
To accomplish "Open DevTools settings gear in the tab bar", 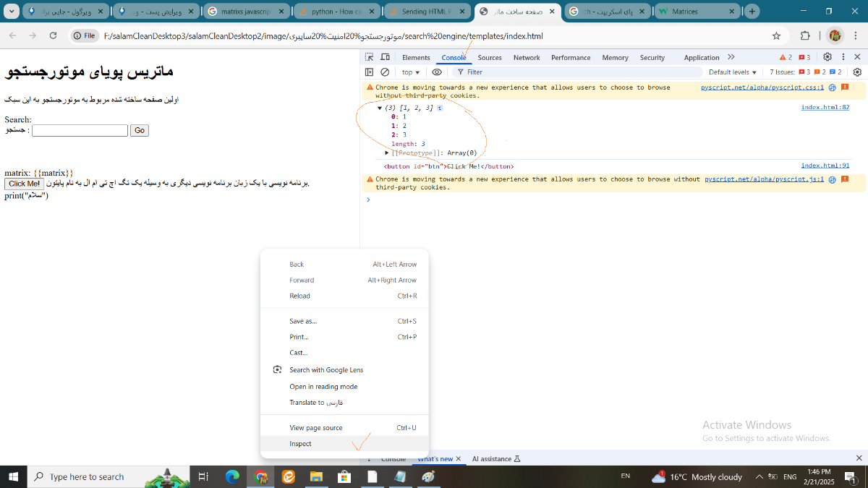I will coord(827,57).
